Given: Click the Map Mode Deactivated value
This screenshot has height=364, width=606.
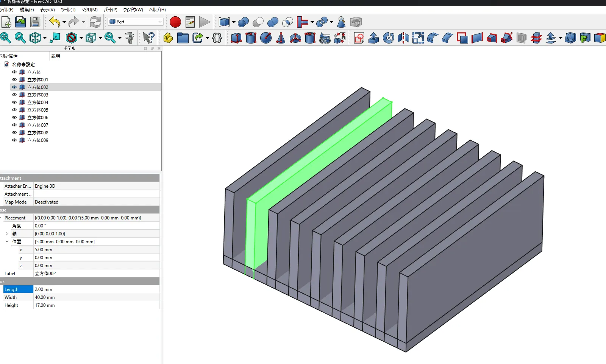Looking at the screenshot, I should 96,202.
